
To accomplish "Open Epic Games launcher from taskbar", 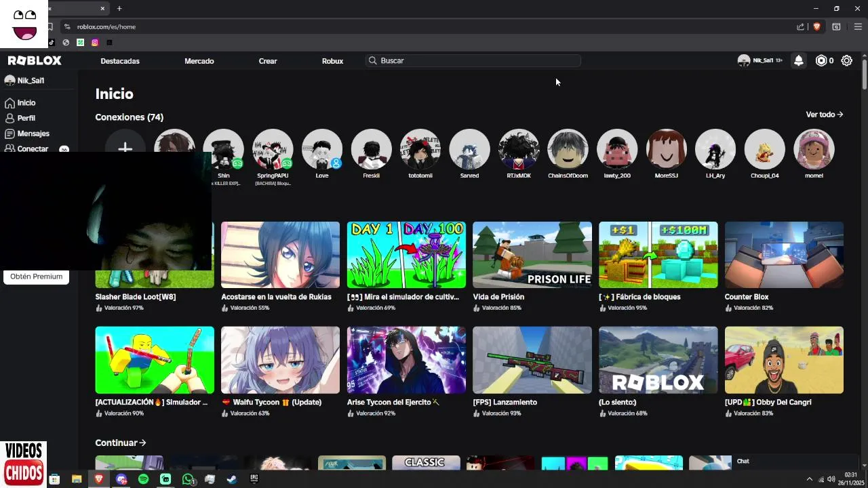I will [x=254, y=479].
